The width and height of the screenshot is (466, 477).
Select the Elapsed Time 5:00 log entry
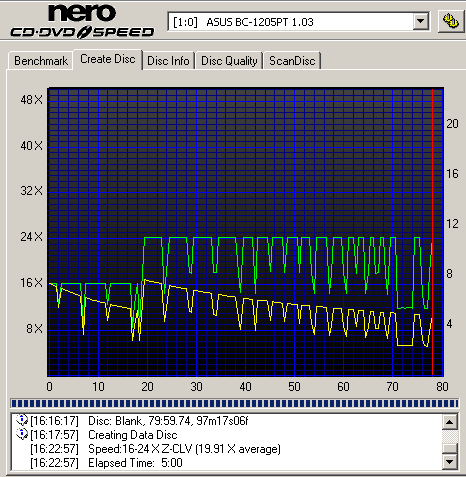(x=107, y=463)
